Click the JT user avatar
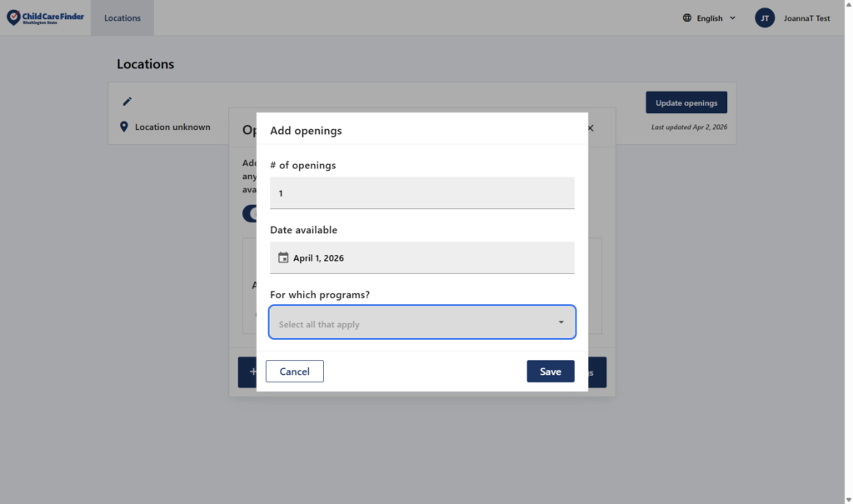 [765, 17]
